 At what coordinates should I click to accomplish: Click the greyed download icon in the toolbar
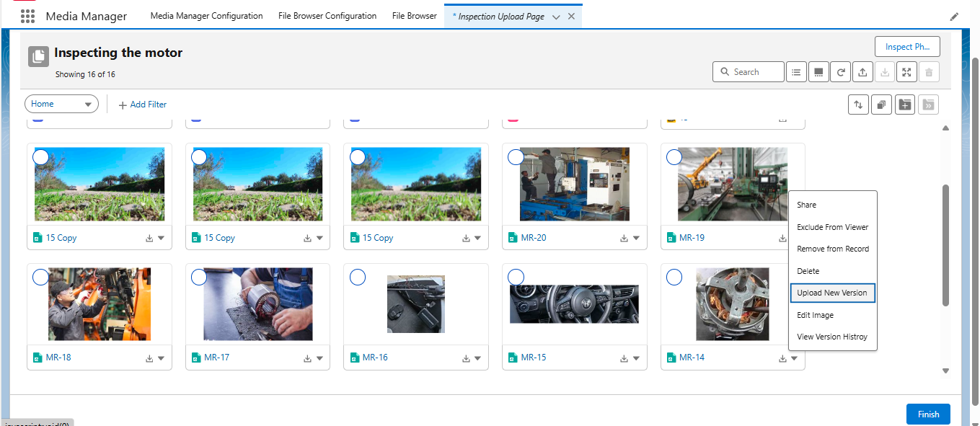click(885, 72)
